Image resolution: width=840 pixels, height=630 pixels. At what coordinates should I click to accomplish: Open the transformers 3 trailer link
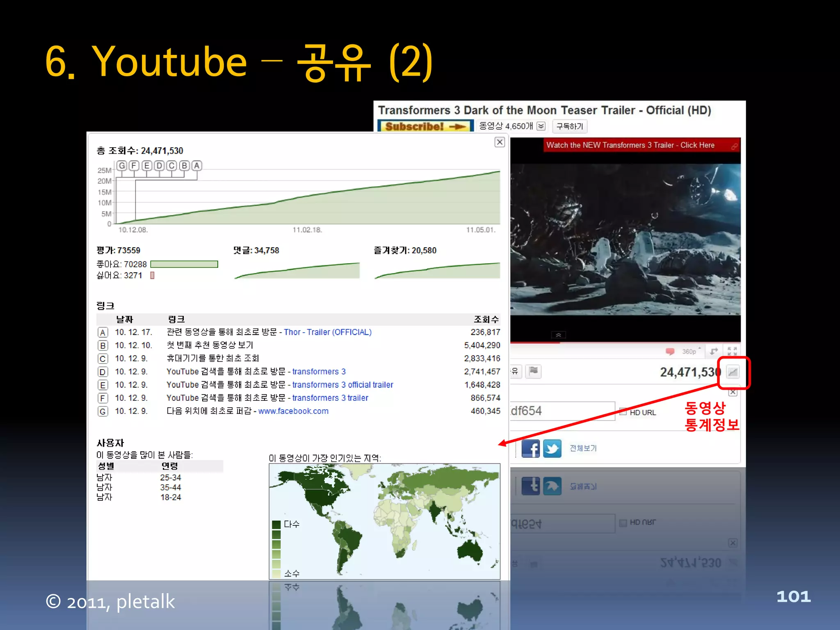click(330, 398)
